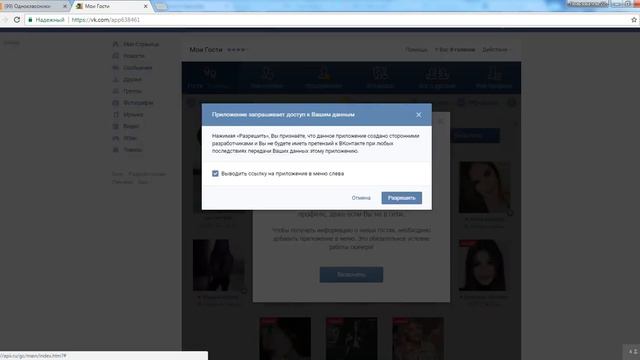Open the left dark guest photo thumbnail
The width and height of the screenshot is (640, 360).
click(x=218, y=265)
